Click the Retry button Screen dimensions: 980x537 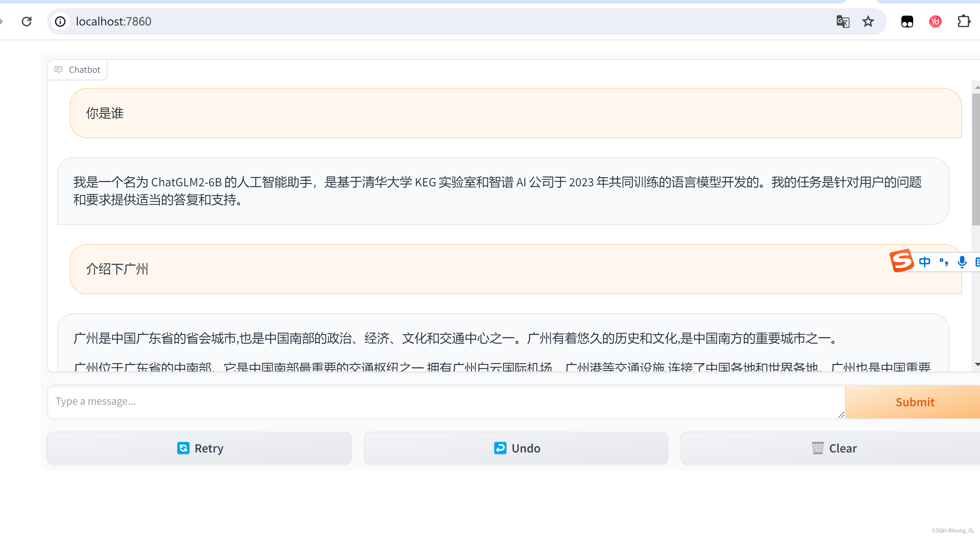tap(199, 448)
